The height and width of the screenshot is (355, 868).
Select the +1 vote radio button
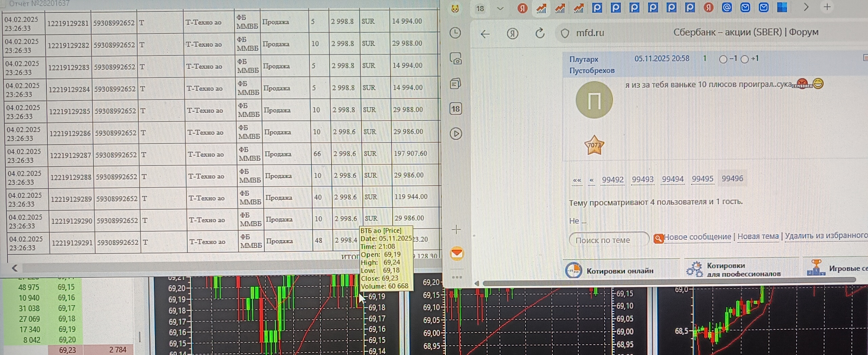pos(745,59)
